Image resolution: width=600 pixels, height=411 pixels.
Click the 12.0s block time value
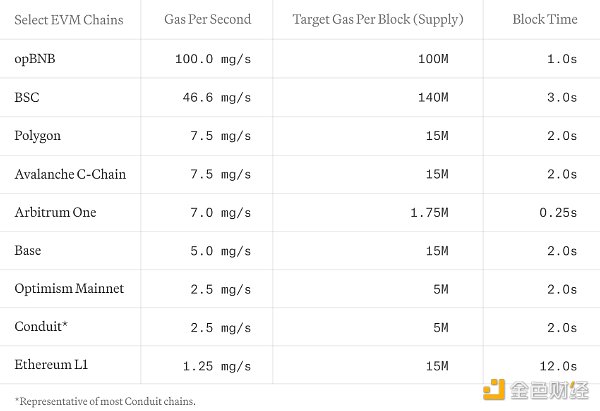[x=558, y=366]
